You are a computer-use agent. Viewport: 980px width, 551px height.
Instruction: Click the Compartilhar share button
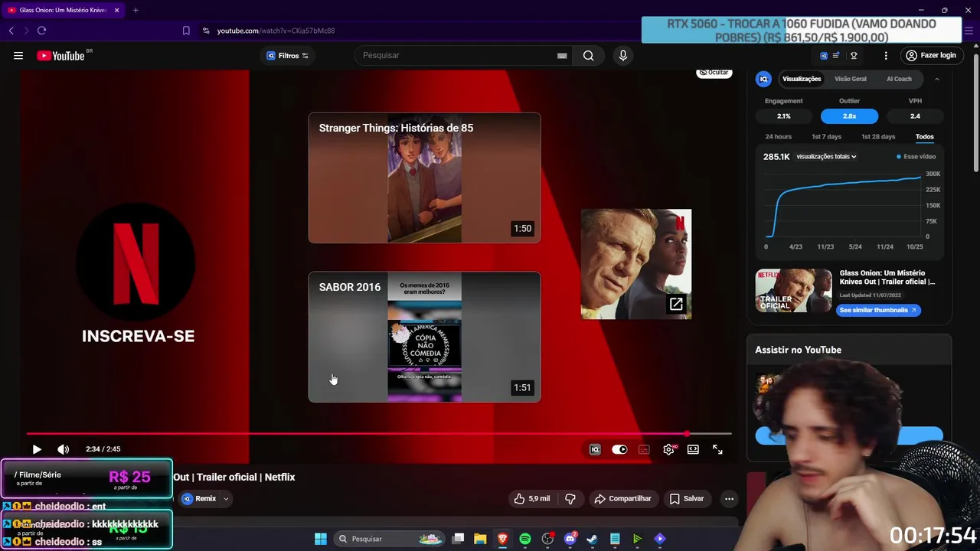pos(622,498)
